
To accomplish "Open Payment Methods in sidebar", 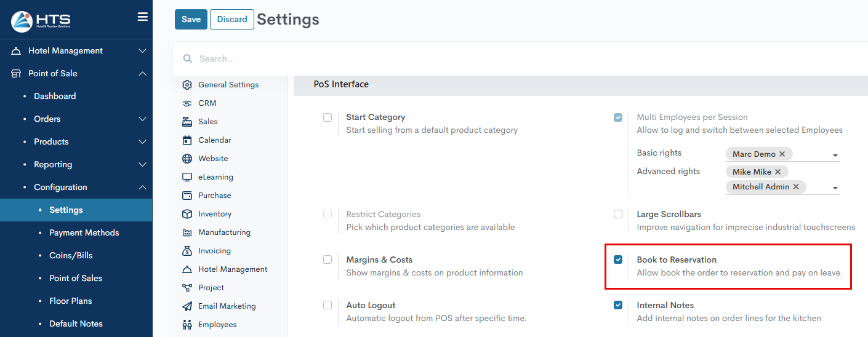I will 84,232.
